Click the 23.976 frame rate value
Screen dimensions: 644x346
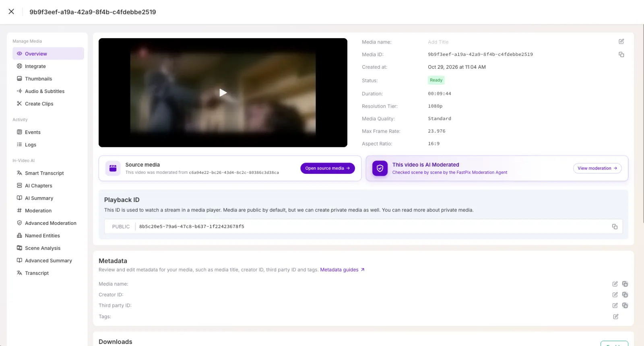(437, 131)
